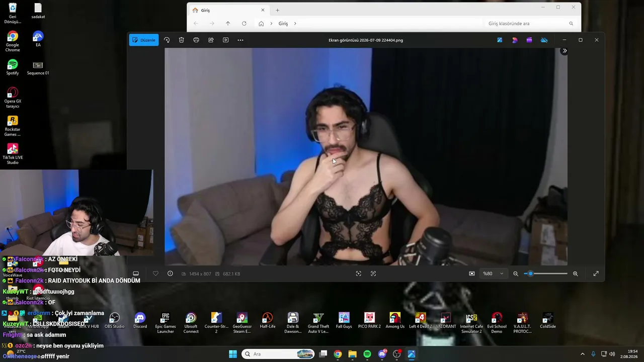Select the Rockstar Games desktop shortcut
The image size is (644, 362).
[13, 126]
